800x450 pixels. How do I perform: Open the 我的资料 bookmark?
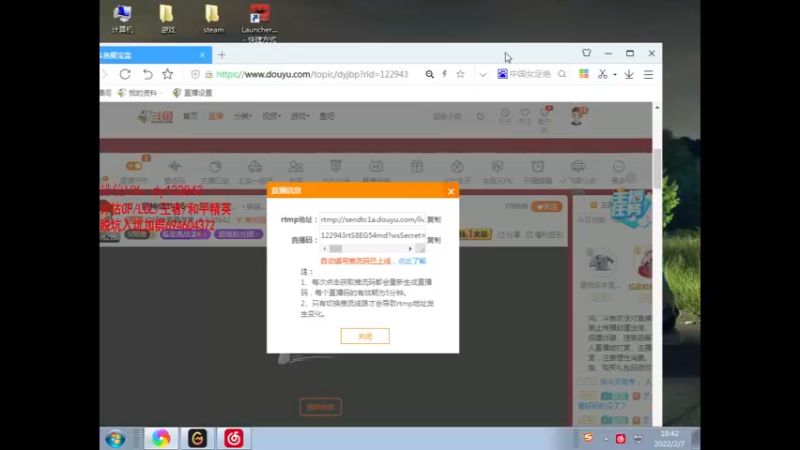click(x=138, y=93)
